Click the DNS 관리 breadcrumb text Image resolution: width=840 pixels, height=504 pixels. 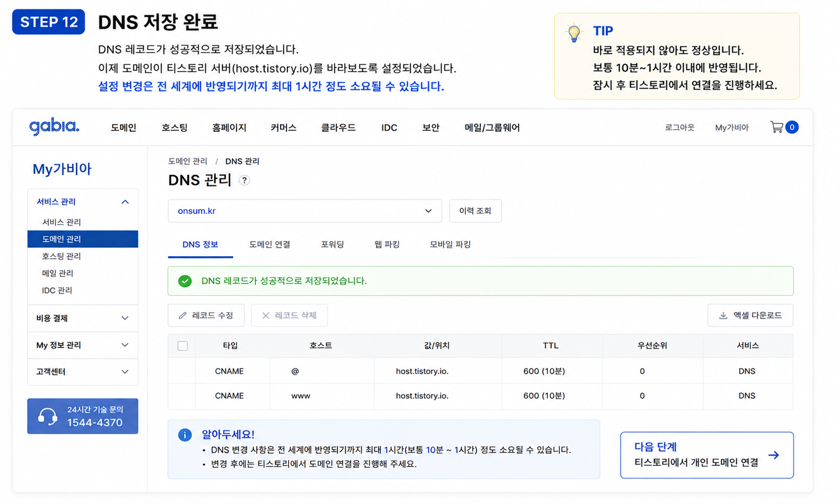[x=242, y=161]
